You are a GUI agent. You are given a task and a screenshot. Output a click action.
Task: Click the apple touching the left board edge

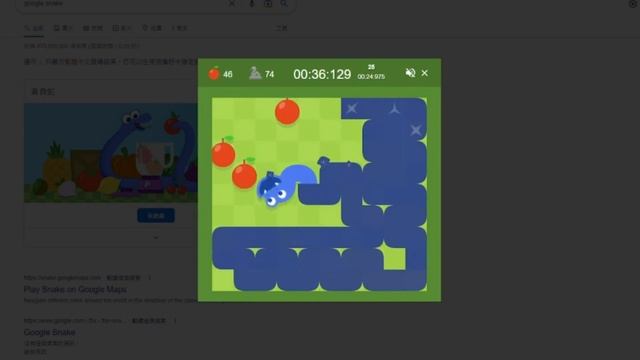click(x=223, y=153)
